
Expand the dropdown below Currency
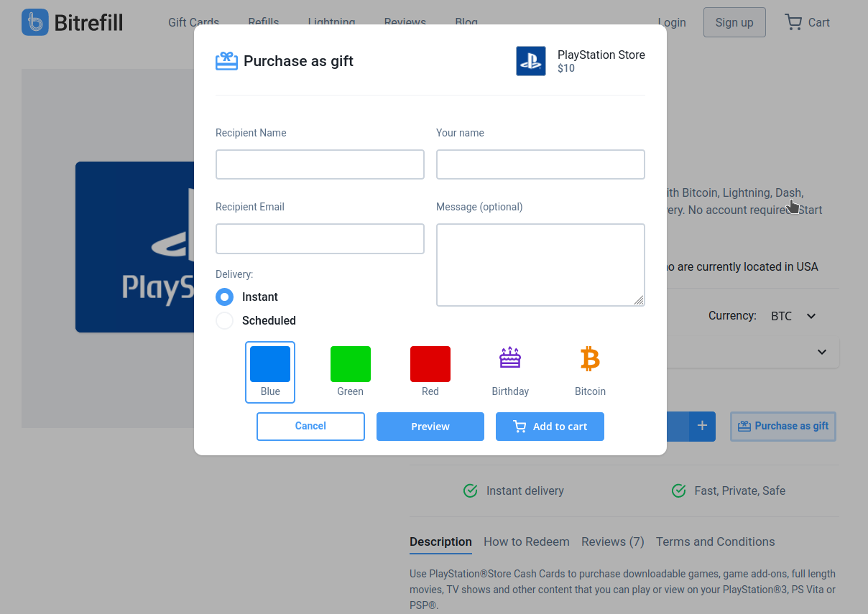822,352
